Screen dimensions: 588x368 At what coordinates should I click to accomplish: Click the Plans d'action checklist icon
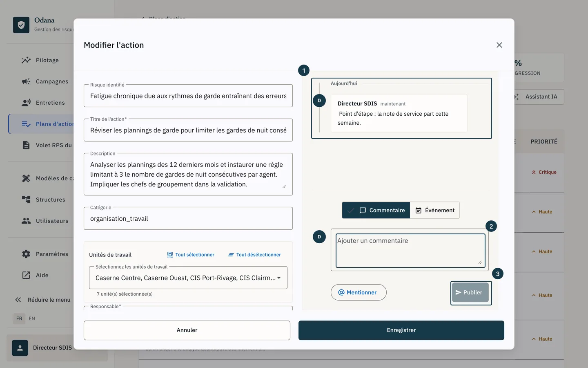(x=26, y=124)
